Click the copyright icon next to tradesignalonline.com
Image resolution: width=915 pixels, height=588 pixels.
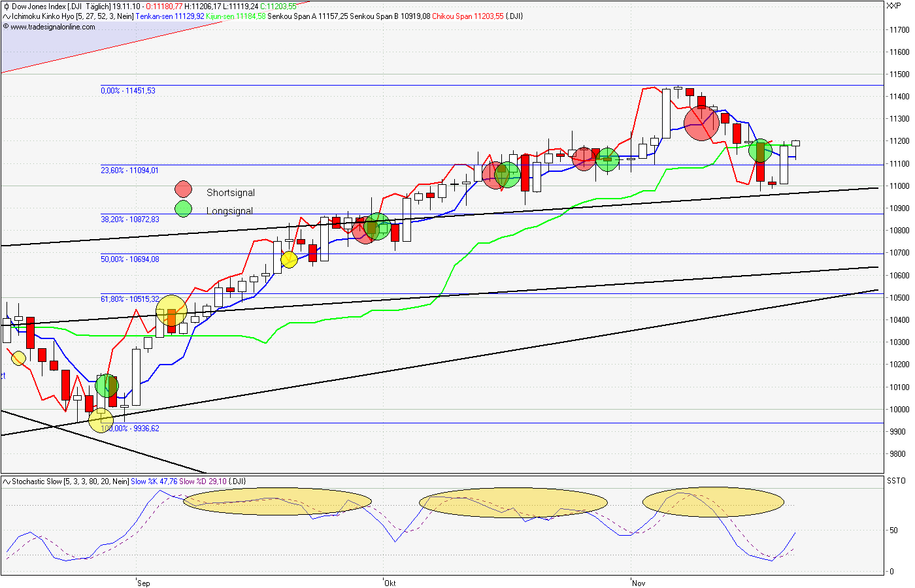[6, 27]
